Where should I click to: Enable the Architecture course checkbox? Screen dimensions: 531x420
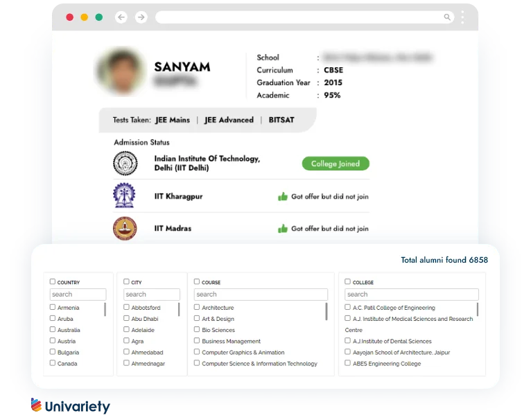coord(197,307)
